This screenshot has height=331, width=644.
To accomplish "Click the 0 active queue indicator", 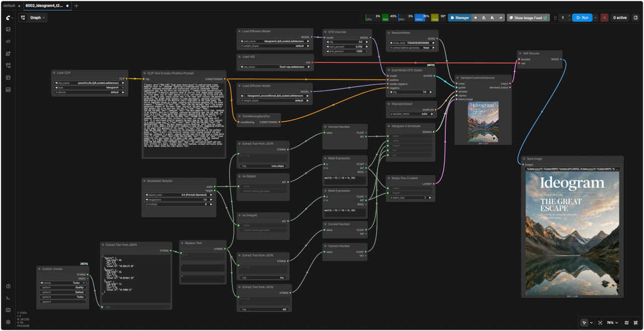I will (x=619, y=18).
